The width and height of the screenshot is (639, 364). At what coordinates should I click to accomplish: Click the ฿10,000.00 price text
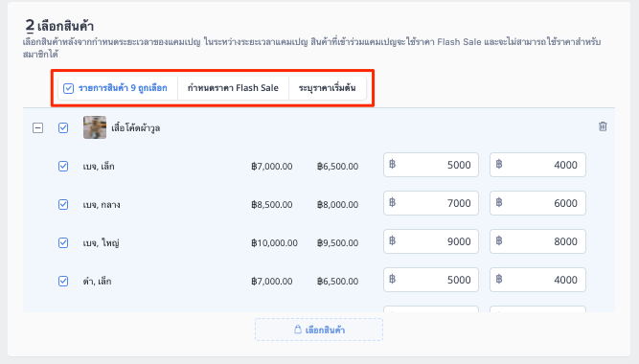click(274, 243)
